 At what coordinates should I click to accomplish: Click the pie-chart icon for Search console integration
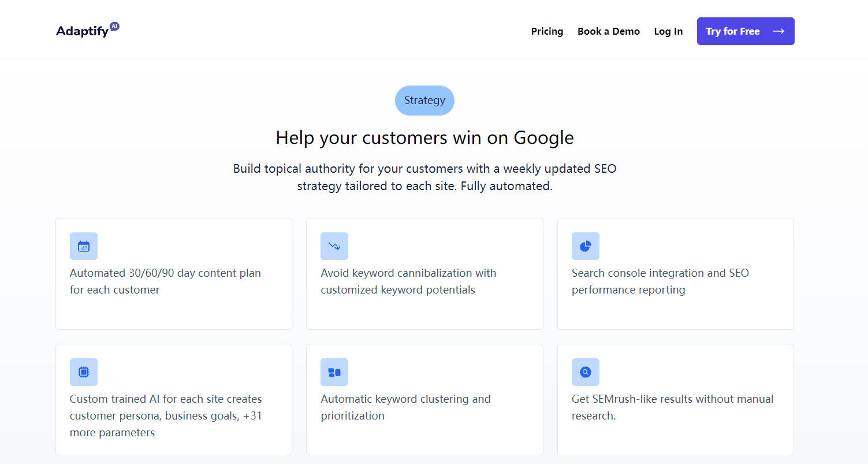[x=585, y=246]
